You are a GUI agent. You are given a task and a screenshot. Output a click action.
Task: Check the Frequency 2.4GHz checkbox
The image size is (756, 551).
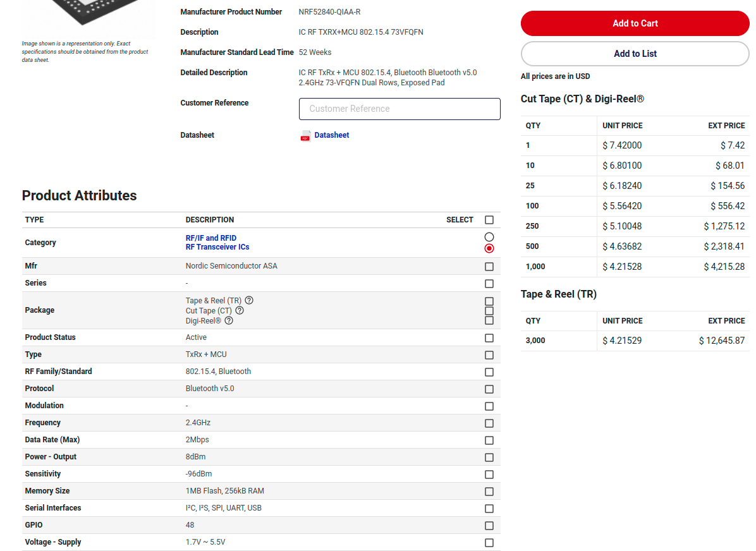point(489,423)
